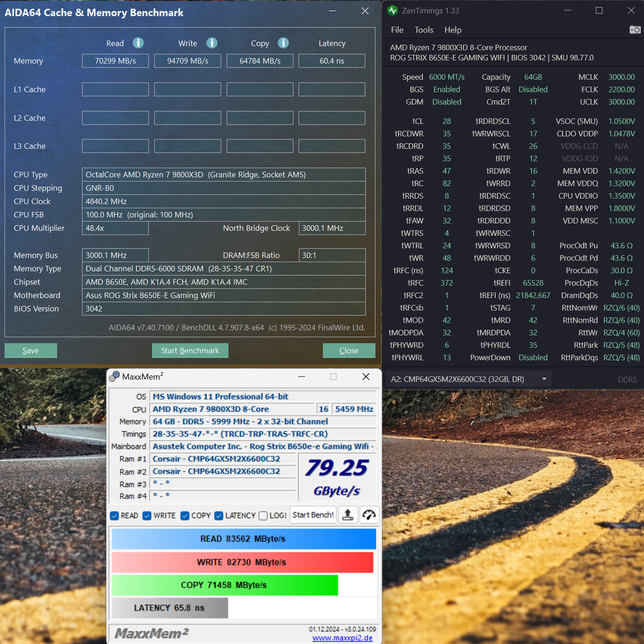Click MaxxMem CPU frequency 5459 MHz
Screen dimensions: 644x644
click(354, 409)
